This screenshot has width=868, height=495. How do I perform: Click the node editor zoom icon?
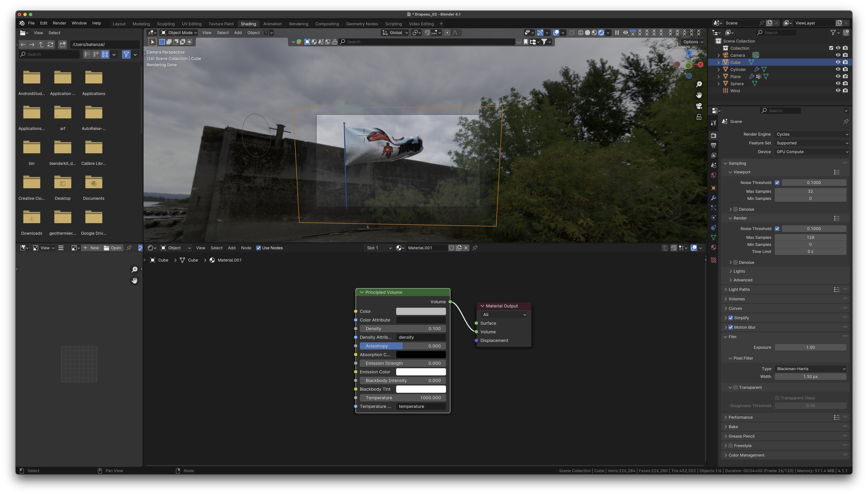pyautogui.click(x=135, y=270)
